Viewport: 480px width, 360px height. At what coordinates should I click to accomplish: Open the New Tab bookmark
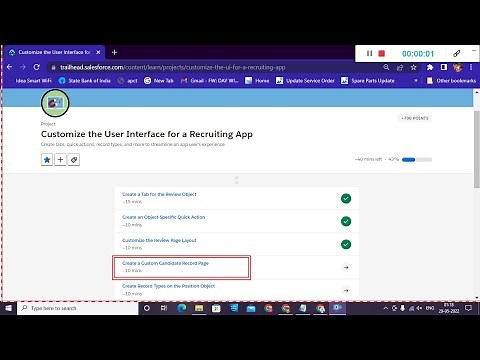point(159,81)
